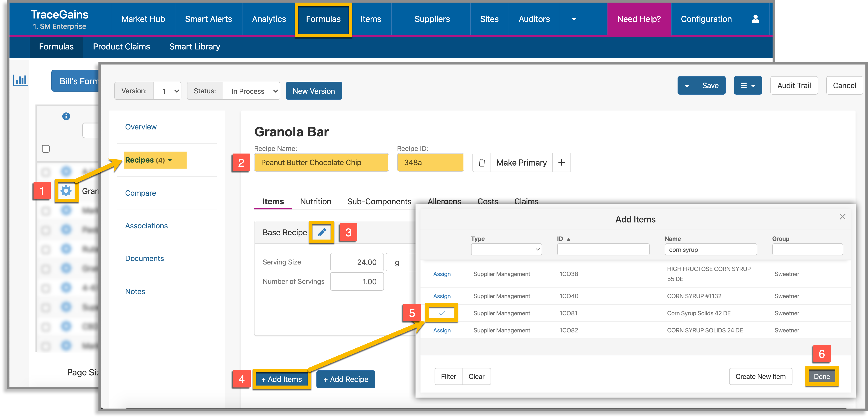Image resolution: width=868 pixels, height=418 pixels.
Task: Open the Sites menu
Action: click(x=489, y=19)
